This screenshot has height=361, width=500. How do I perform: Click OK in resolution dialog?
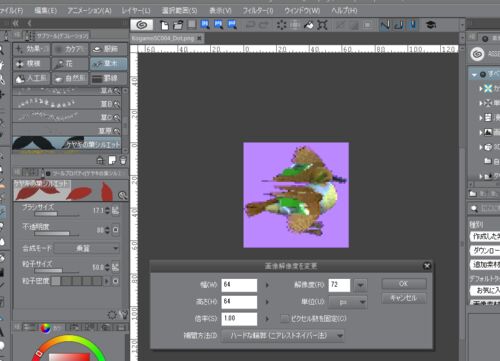[404, 284]
